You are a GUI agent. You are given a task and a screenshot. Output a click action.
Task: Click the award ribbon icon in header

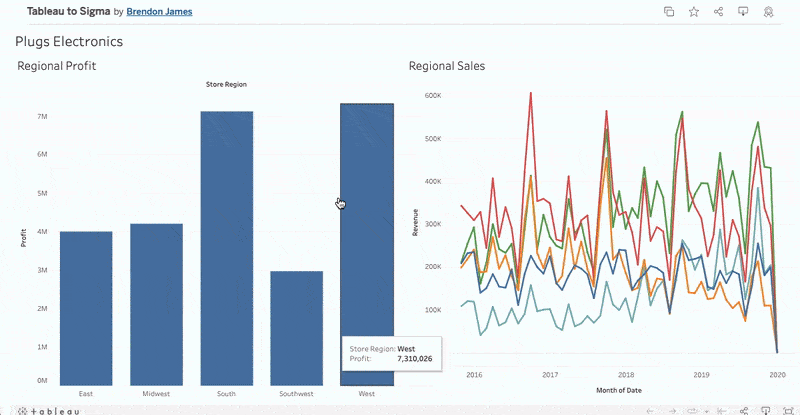(x=768, y=12)
